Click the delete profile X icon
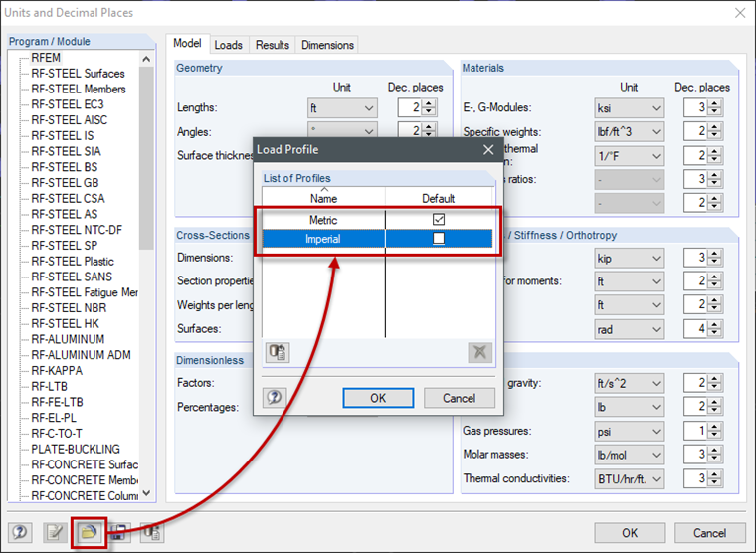Screen dimensions: 756x553 click(479, 352)
